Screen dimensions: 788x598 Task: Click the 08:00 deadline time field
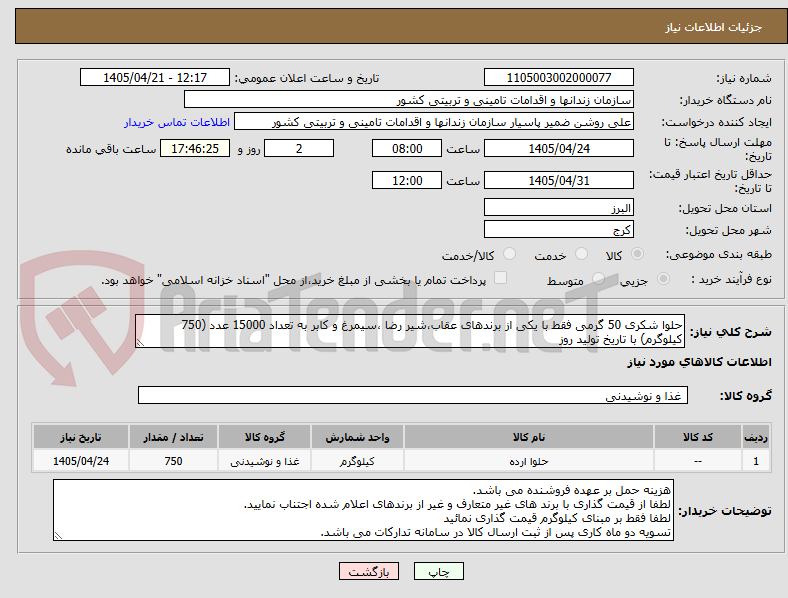pyautogui.click(x=407, y=149)
